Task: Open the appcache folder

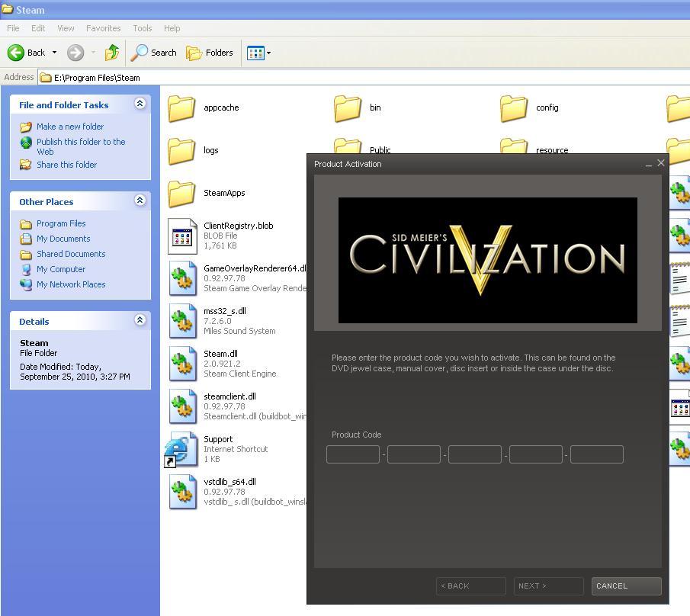Action: click(181, 108)
